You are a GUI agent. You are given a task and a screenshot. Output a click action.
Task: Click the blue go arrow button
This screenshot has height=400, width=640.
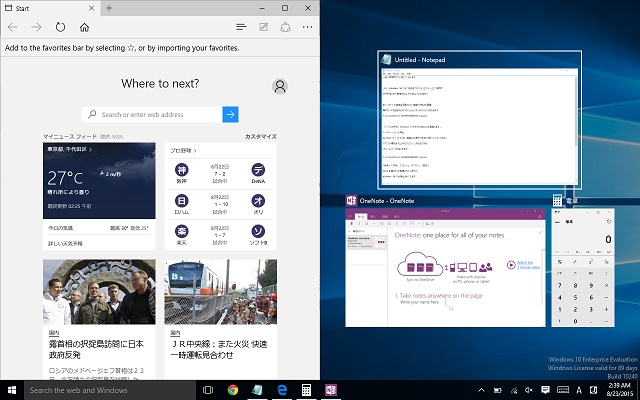(231, 115)
